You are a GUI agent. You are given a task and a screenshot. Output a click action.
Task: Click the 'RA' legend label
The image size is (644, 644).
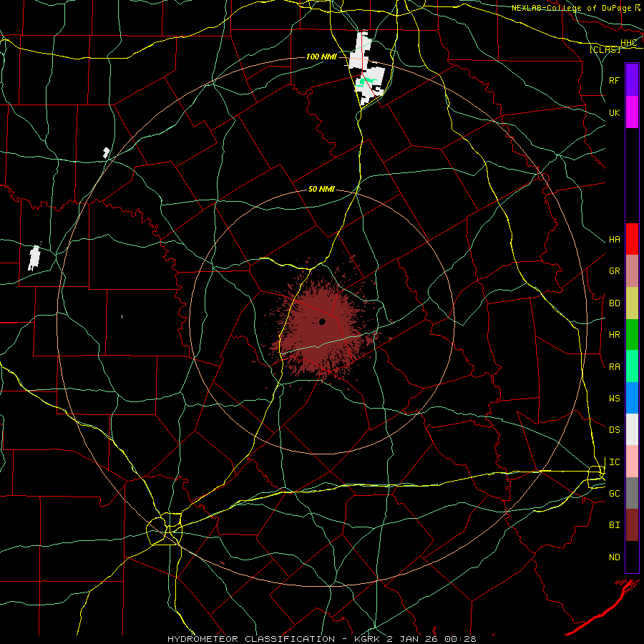pos(614,367)
